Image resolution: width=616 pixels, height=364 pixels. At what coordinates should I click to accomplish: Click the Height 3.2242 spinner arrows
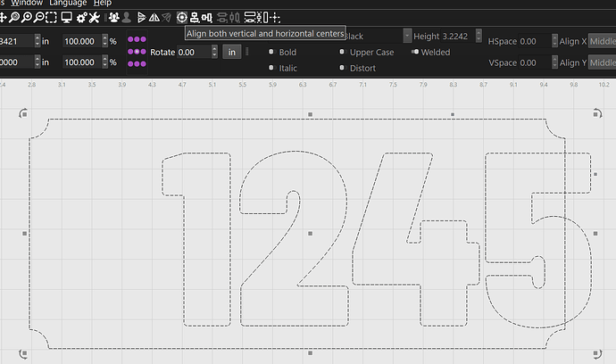pos(479,36)
